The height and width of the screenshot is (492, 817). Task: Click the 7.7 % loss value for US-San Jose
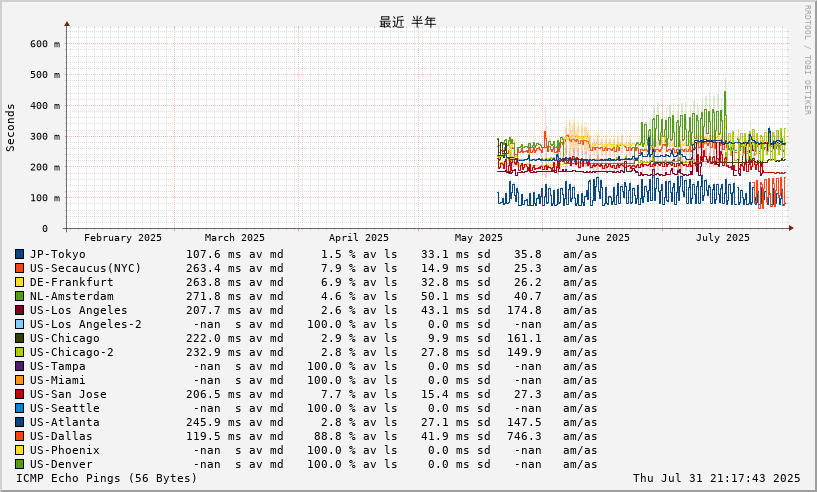(x=338, y=394)
